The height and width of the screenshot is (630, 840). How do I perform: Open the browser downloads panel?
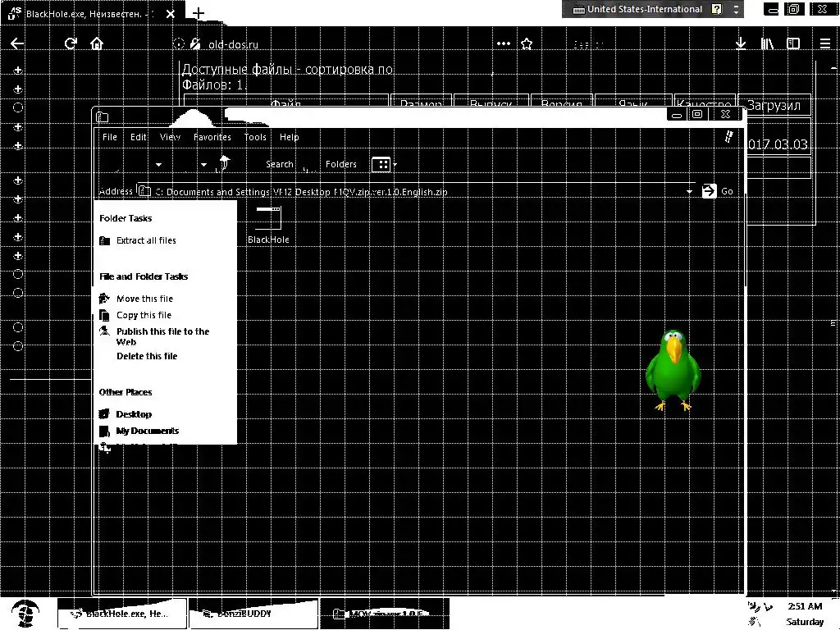tap(741, 43)
